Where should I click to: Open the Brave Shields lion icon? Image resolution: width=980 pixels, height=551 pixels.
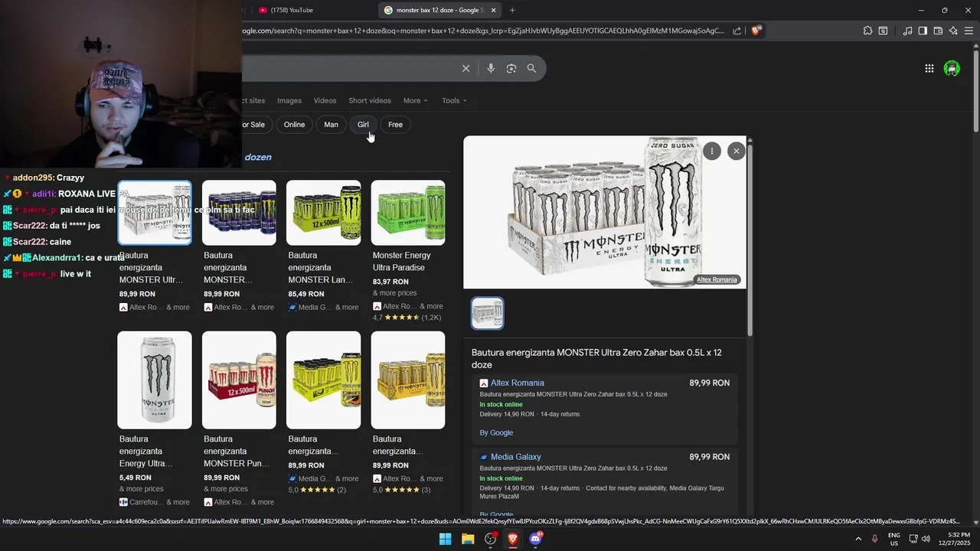(756, 31)
